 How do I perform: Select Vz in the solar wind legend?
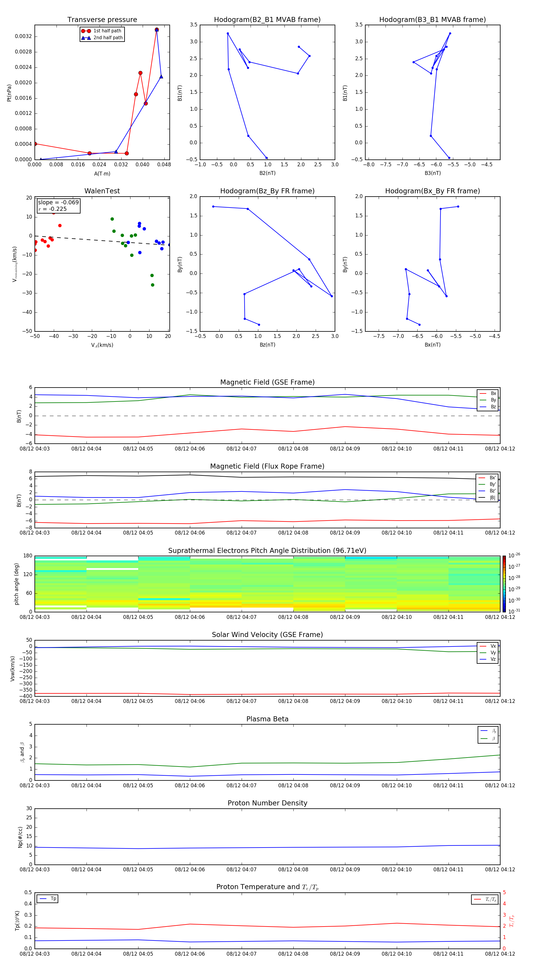[488, 659]
